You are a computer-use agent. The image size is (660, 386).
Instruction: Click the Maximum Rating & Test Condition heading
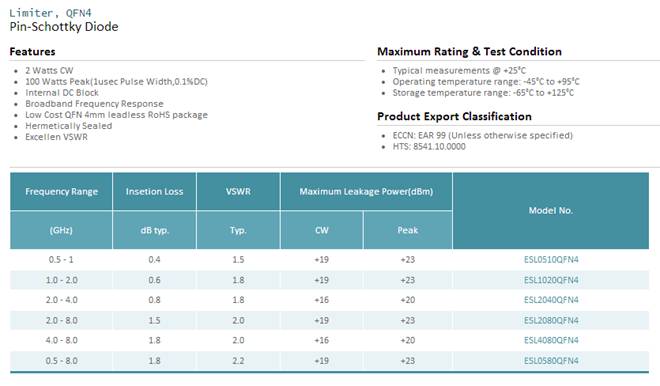tap(469, 51)
